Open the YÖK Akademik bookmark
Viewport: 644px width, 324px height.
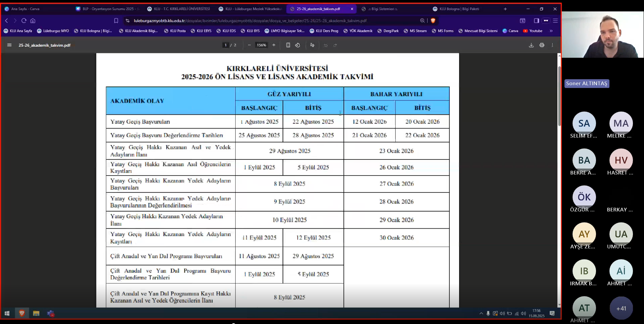[358, 31]
